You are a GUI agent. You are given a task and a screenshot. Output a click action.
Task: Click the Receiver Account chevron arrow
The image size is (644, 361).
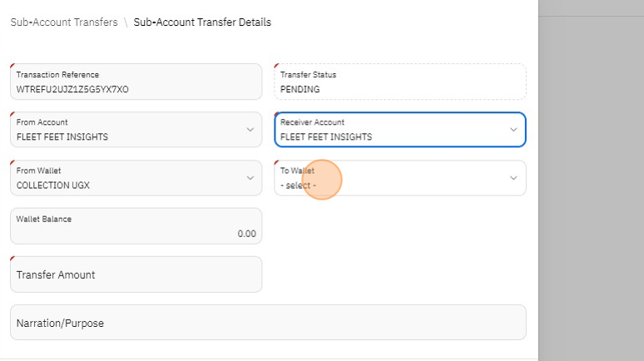[x=513, y=130]
